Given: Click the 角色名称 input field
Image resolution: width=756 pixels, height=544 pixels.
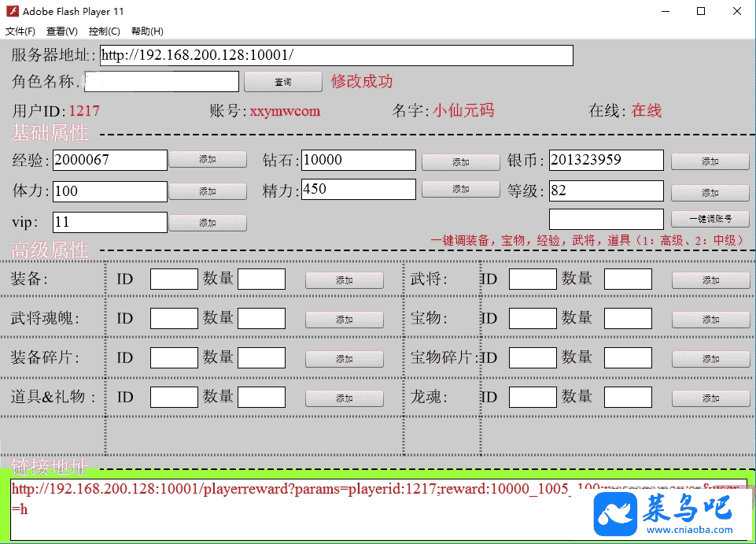Looking at the screenshot, I should pos(161,81).
